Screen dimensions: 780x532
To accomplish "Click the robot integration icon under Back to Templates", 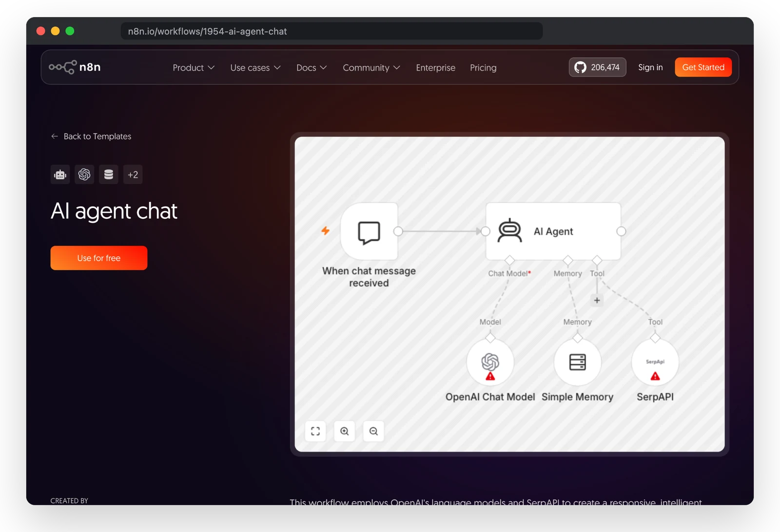I will [x=60, y=174].
